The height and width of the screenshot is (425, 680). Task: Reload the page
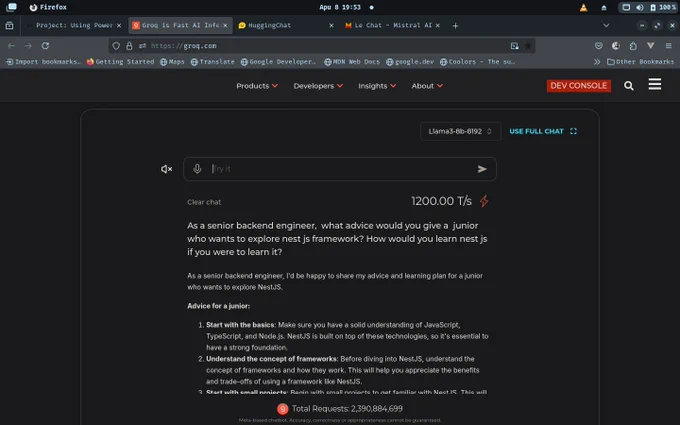(x=45, y=46)
